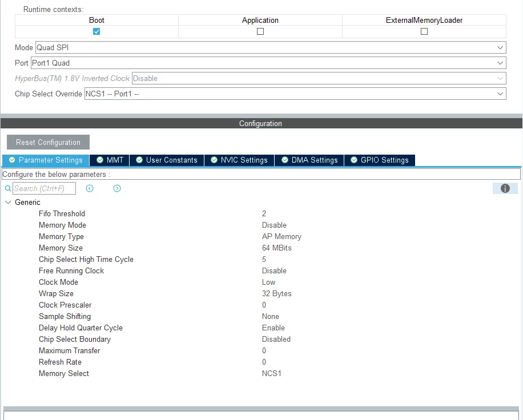This screenshot has height=420, width=523.
Task: Click the Refresh Rate parameter label
Action: (60, 362)
